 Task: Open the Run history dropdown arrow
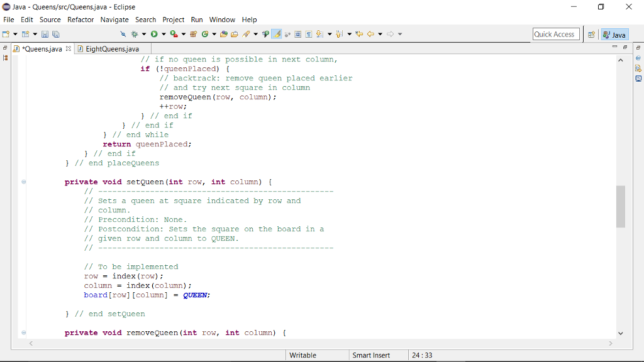tap(164, 34)
